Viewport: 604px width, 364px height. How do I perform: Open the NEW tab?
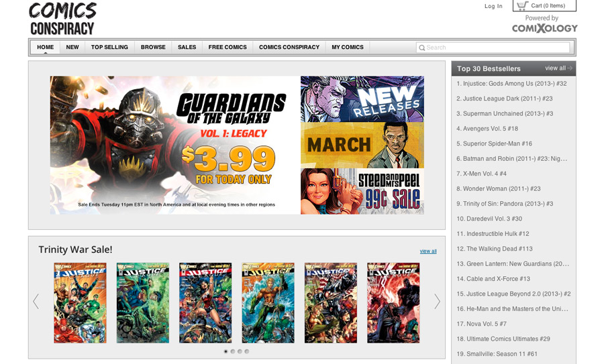point(72,48)
